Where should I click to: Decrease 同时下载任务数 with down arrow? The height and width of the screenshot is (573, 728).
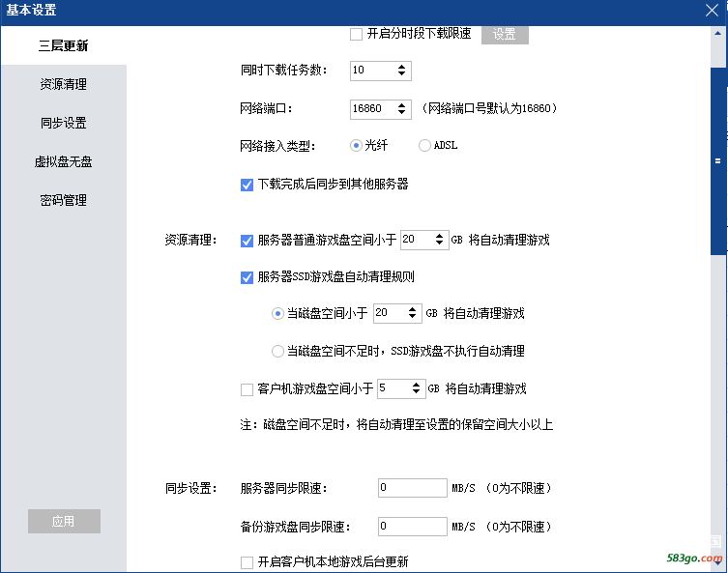[x=401, y=73]
